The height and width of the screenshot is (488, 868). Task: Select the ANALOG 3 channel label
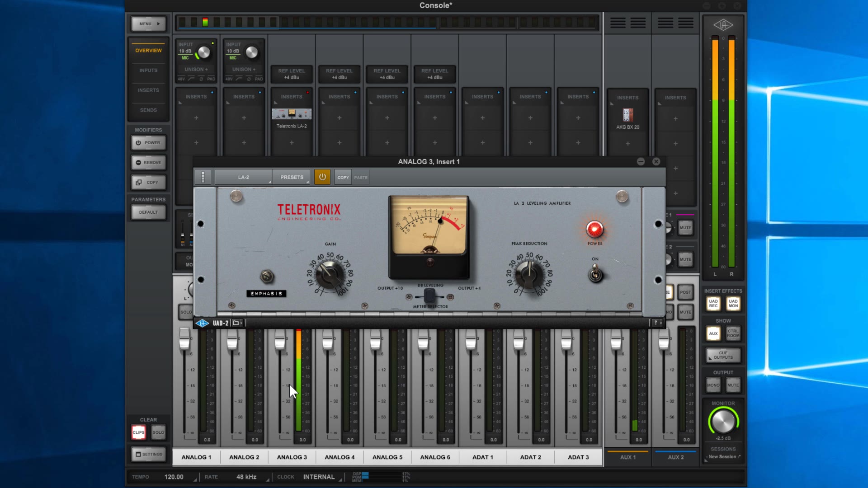[x=292, y=457]
